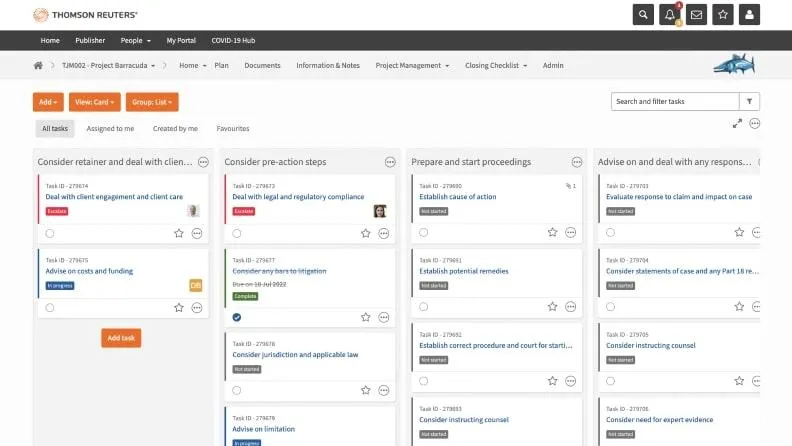The width and height of the screenshot is (792, 446).
Task: Open menu for Advise on costs and funding
Action: point(197,308)
